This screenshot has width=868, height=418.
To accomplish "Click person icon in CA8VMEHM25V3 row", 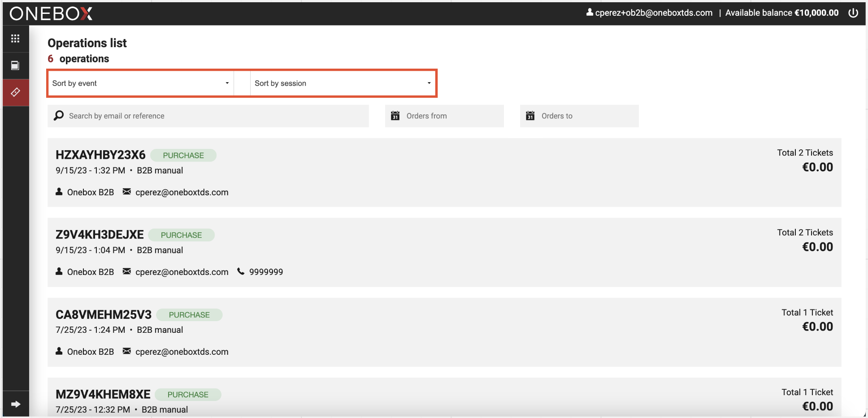I will click(59, 351).
